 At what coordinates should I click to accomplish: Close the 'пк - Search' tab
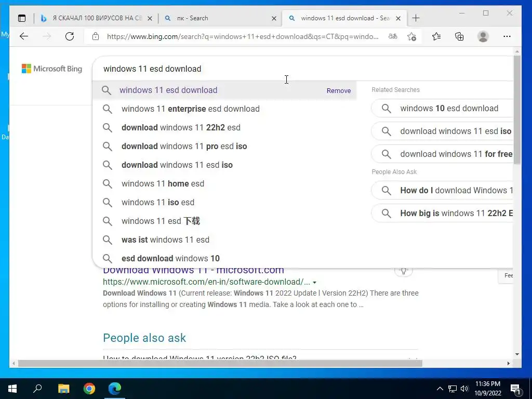(x=274, y=18)
